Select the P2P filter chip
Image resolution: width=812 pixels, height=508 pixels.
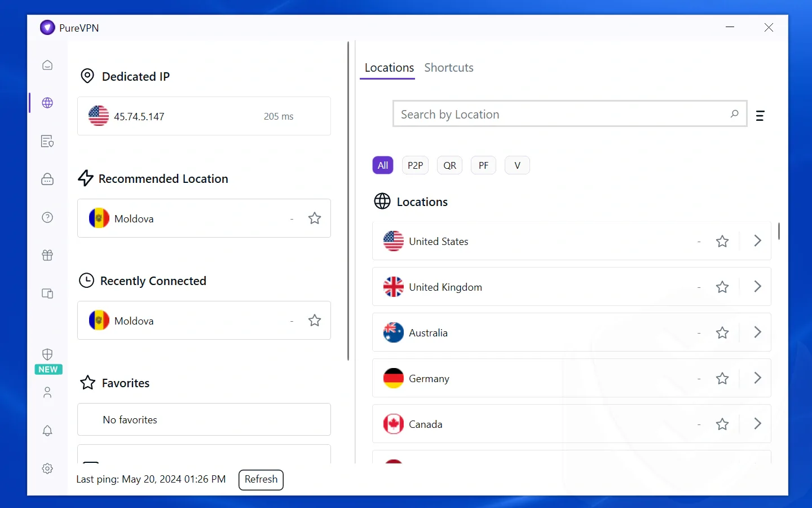pos(415,165)
